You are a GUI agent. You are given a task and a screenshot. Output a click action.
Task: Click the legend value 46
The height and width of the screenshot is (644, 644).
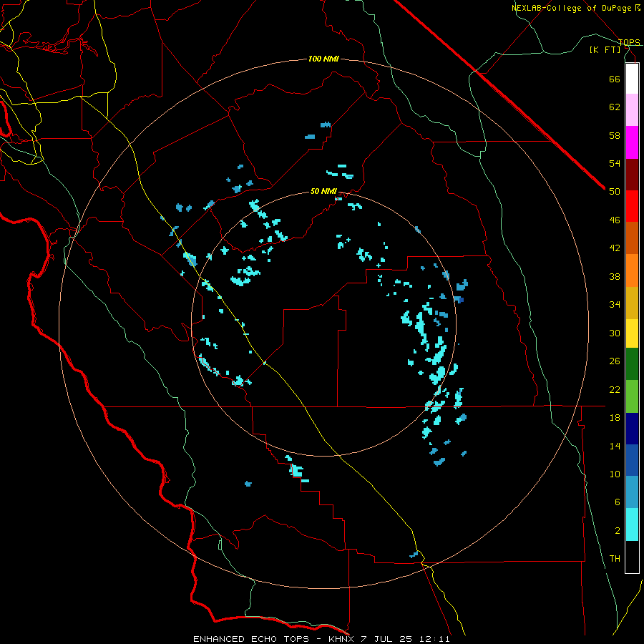(x=615, y=220)
